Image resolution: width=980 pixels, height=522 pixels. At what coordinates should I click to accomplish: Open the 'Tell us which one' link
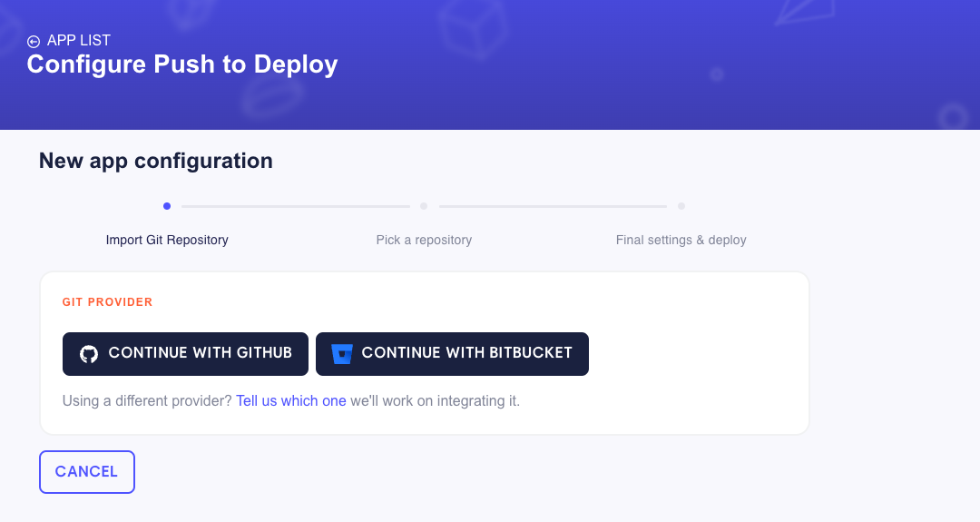click(291, 400)
